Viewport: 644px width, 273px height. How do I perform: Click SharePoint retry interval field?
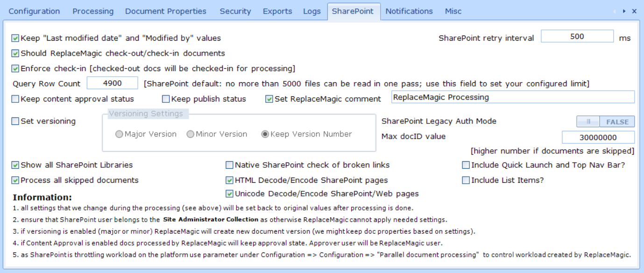pyautogui.click(x=577, y=36)
